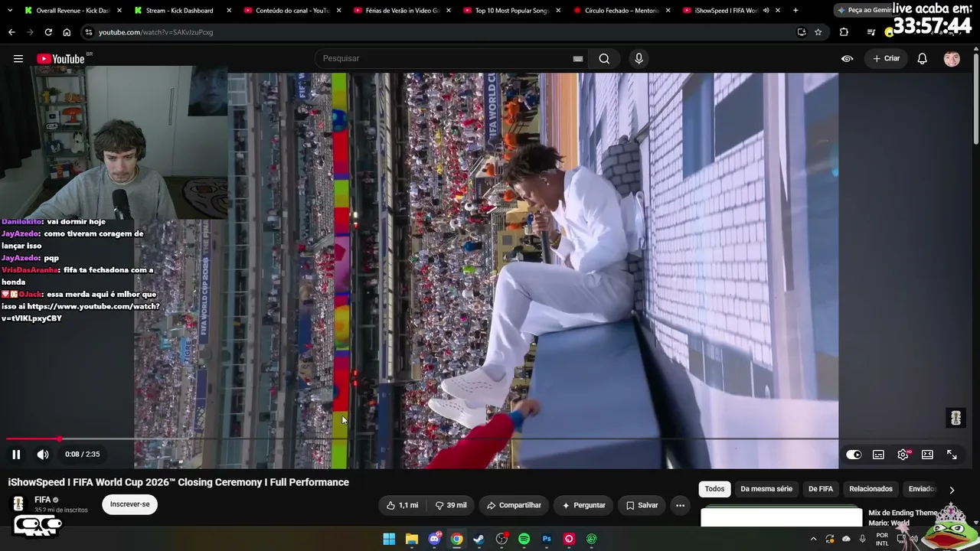The image size is (980, 551).
Task: Click the search magnifier button
Action: point(604,59)
